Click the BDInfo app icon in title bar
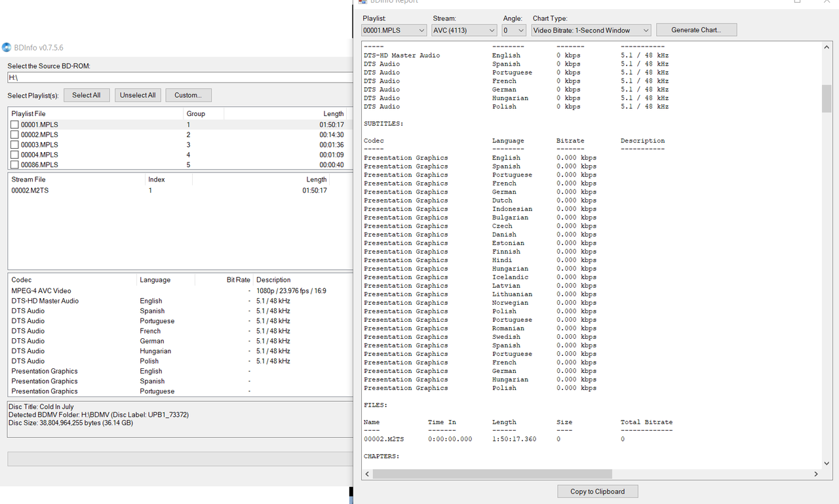839x504 pixels. click(x=7, y=47)
